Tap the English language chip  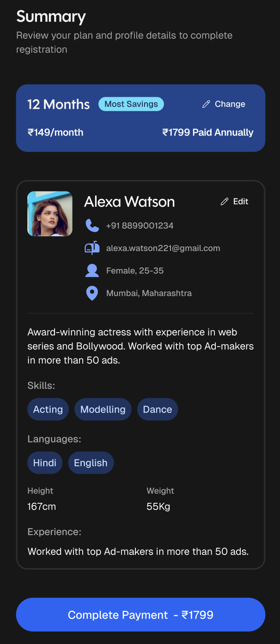(91, 463)
